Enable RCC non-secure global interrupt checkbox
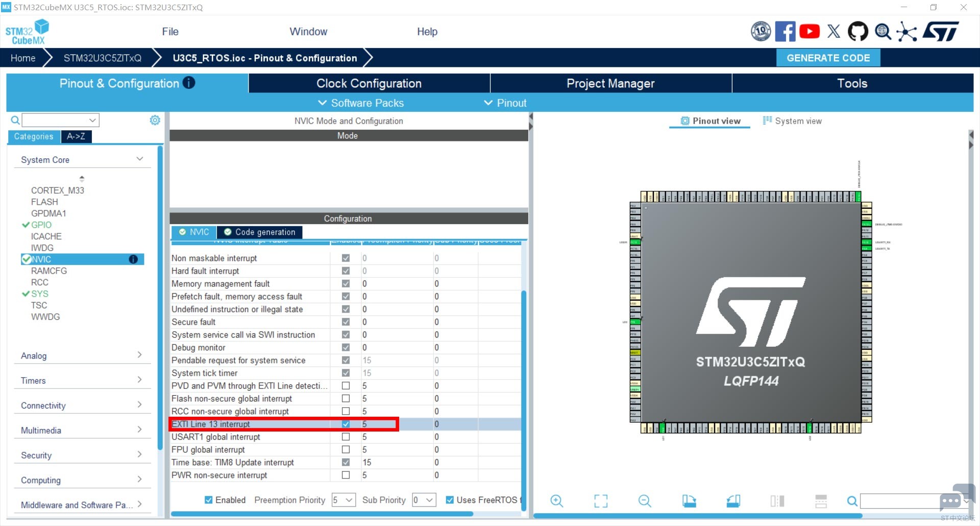Image resolution: width=980 pixels, height=526 pixels. (x=346, y=411)
